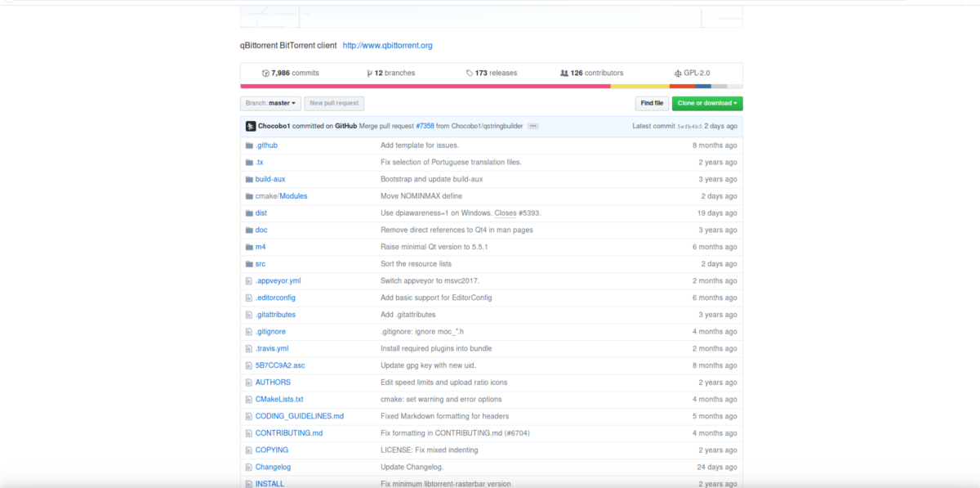Viewport: 980px width, 488px height.
Task: Click commit message 'Sort the resource lists'
Action: pos(416,264)
